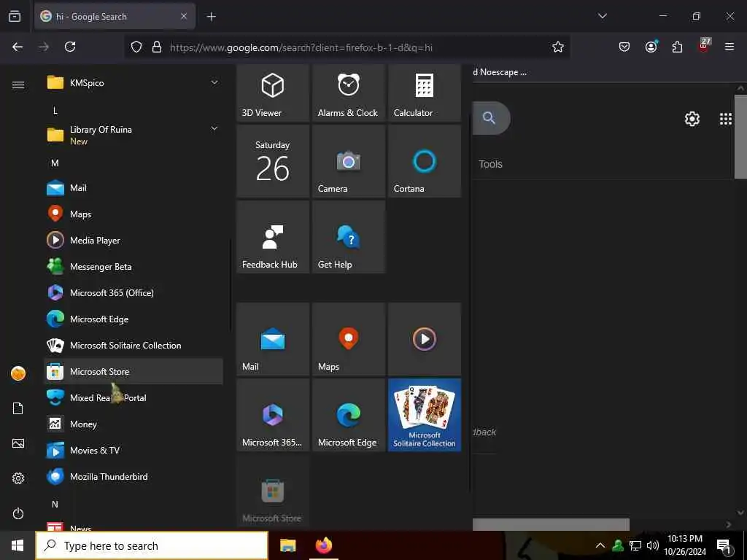Open the Media Player tile with play icon
This screenshot has width=747, height=560.
424,339
